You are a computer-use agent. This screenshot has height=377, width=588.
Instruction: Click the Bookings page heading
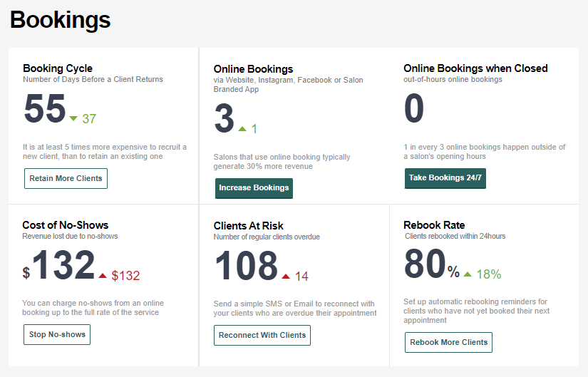click(60, 19)
